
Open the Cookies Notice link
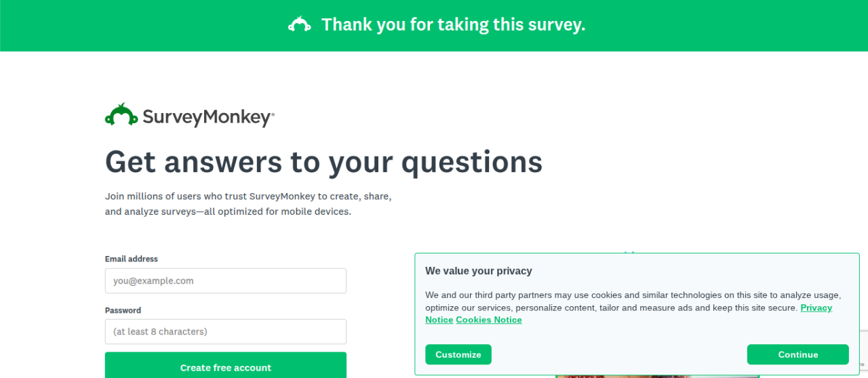(x=488, y=320)
